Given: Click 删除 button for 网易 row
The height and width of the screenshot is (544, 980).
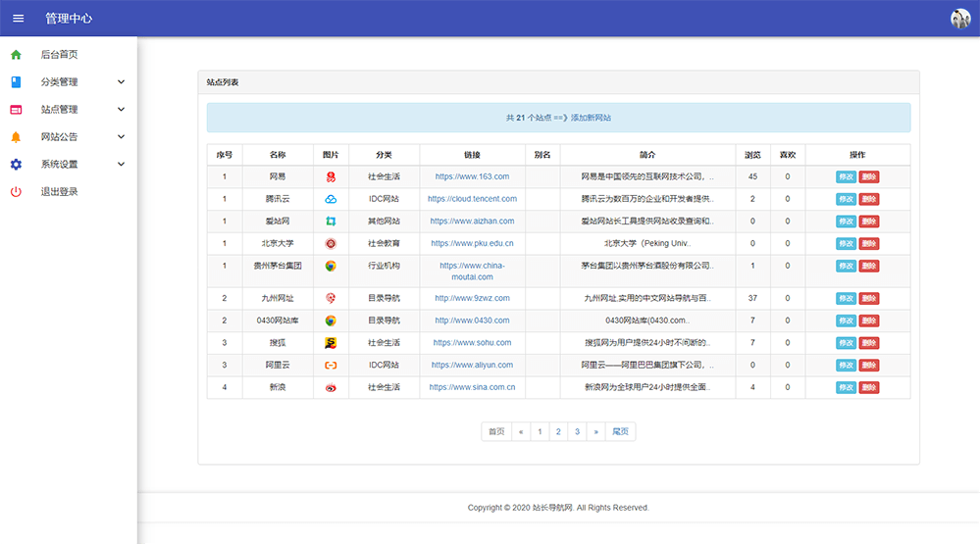Looking at the screenshot, I should [869, 176].
